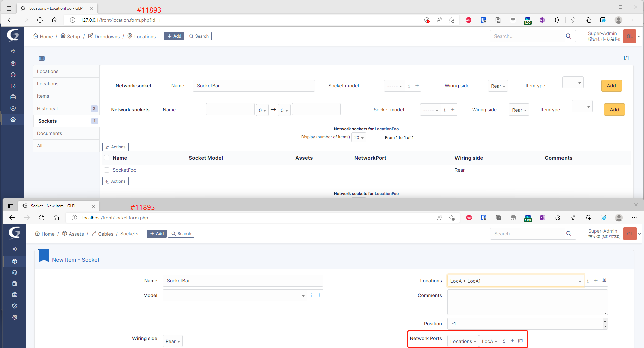Click the list view icon above Locations tabs
Image resolution: width=644 pixels, height=348 pixels.
coord(42,58)
